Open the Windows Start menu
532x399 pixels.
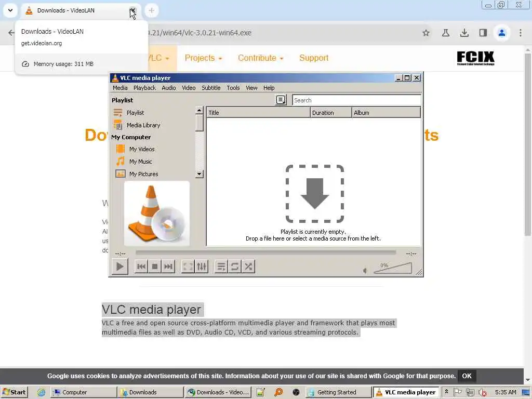pos(14,392)
